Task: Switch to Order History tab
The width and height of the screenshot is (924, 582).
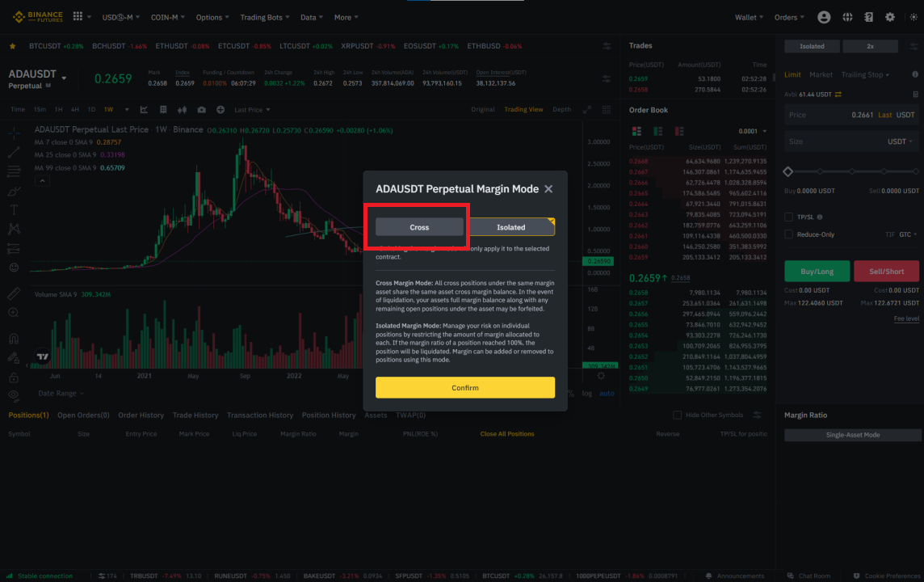Action: coord(141,415)
